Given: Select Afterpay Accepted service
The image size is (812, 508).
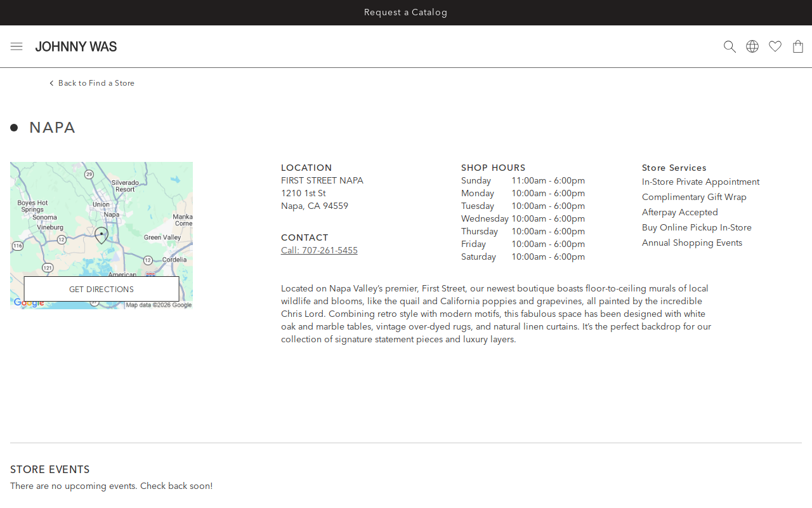Looking at the screenshot, I should point(680,213).
